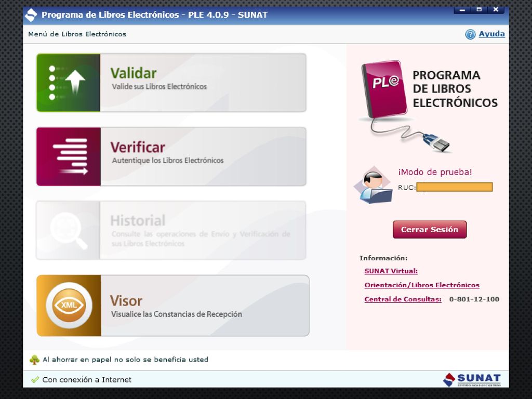Viewport: 532px width, 399px height.
Task: Click the Cerrar Sesión button
Action: coord(430,230)
